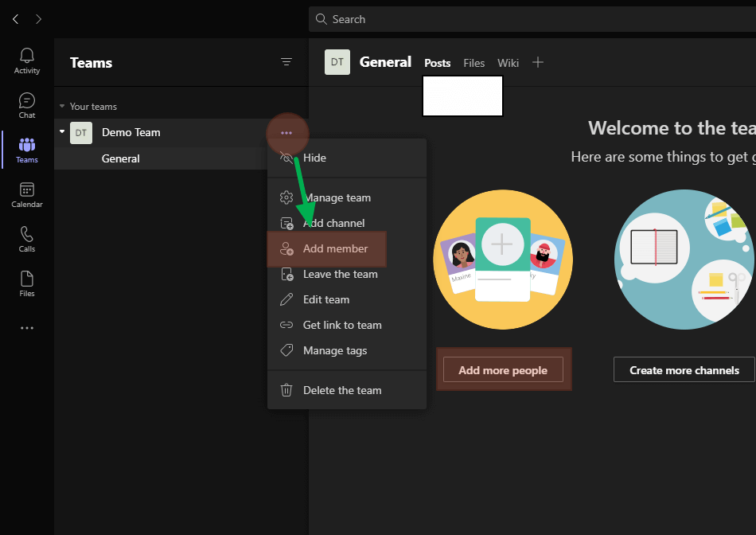This screenshot has height=535, width=756.
Task: Click the Delete the team trash icon
Action: click(286, 390)
